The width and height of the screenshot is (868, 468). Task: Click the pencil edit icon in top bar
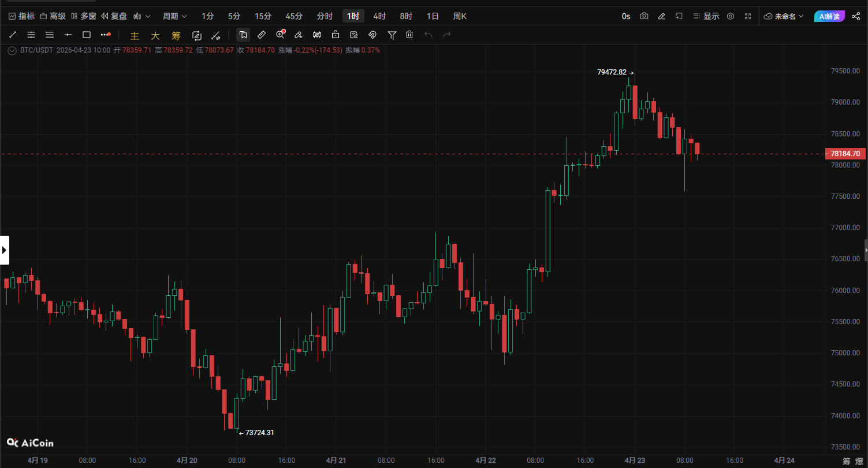point(662,16)
